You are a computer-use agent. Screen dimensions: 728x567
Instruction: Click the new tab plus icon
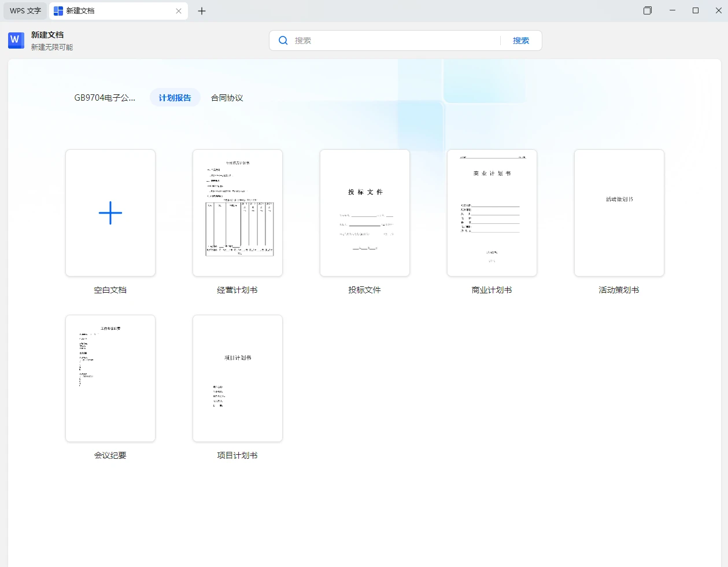[202, 10]
